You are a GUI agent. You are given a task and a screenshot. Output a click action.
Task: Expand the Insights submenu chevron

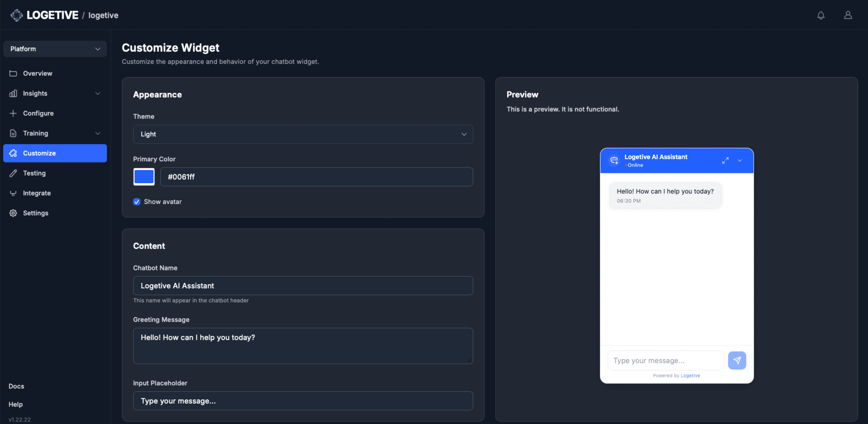pos(98,93)
